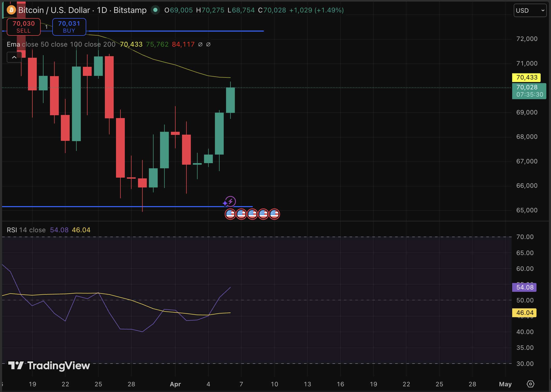The width and height of the screenshot is (551, 392).
Task: Click the 13 date label on time axis
Action: point(307,384)
